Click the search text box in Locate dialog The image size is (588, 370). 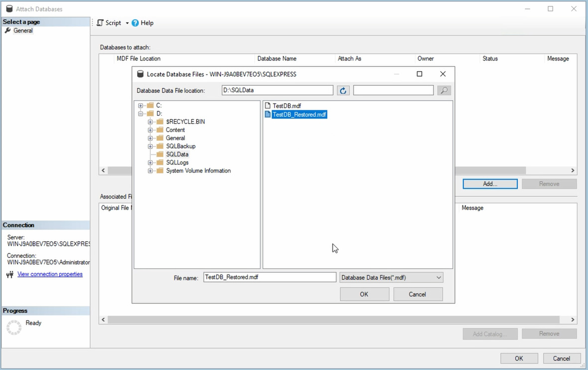point(393,90)
